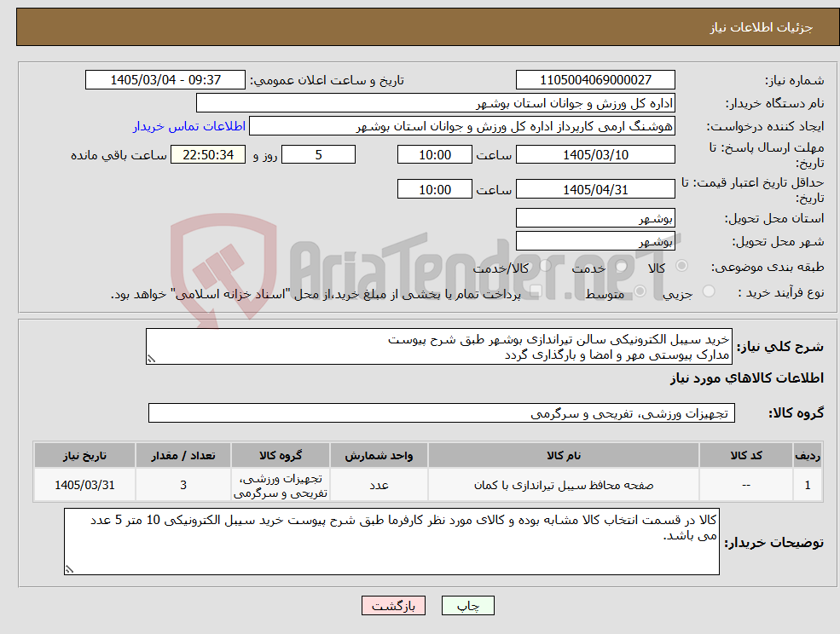Select the متوسط purchase type radio
Viewport: 840px width, 634px height.
coord(640,291)
